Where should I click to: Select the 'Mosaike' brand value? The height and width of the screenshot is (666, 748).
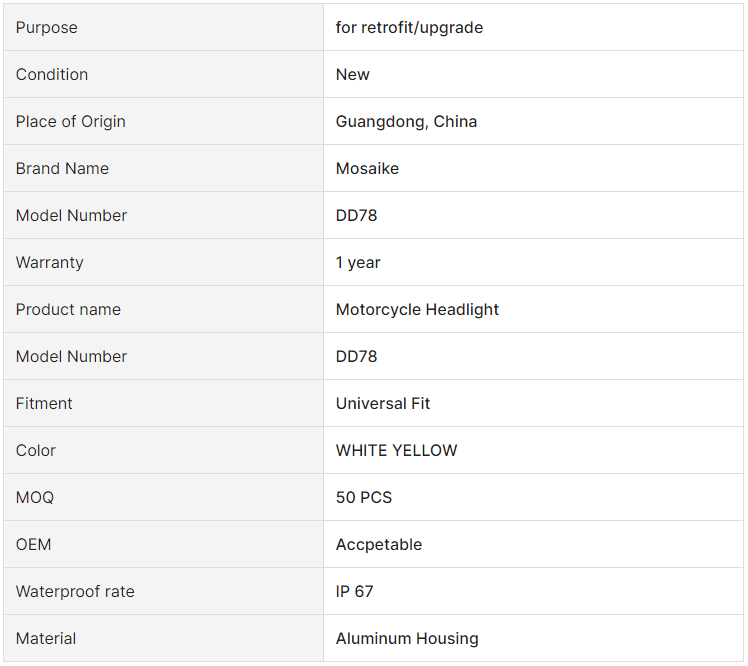[x=367, y=168]
